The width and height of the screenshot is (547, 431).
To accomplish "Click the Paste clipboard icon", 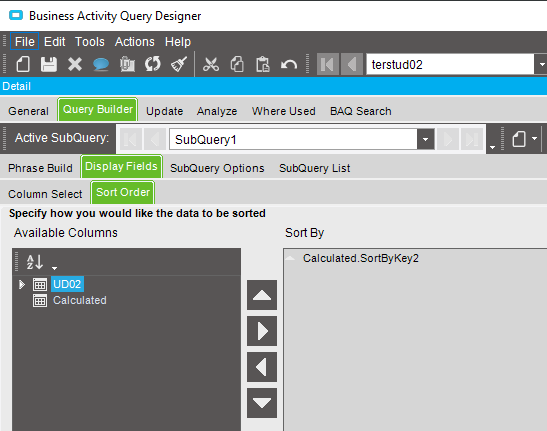I will [263, 65].
